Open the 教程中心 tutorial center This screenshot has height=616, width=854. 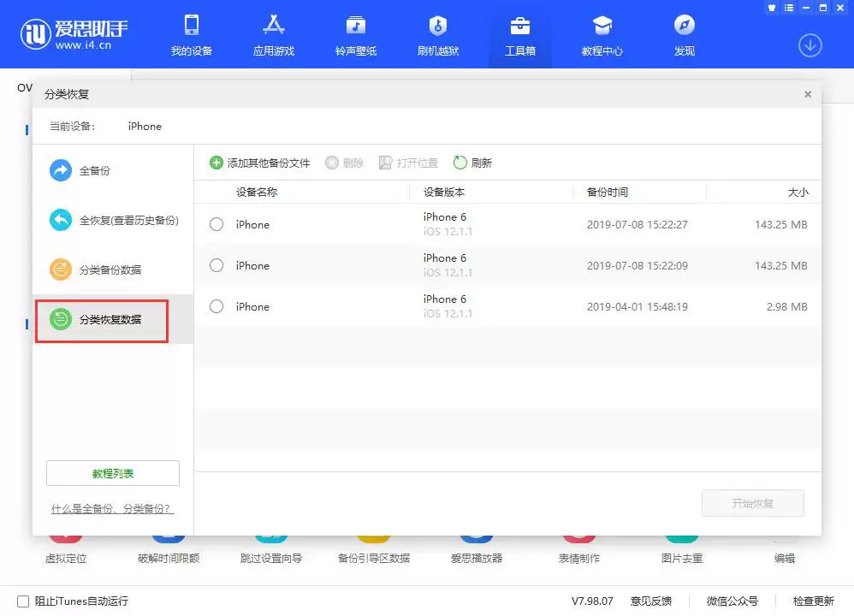click(x=602, y=35)
